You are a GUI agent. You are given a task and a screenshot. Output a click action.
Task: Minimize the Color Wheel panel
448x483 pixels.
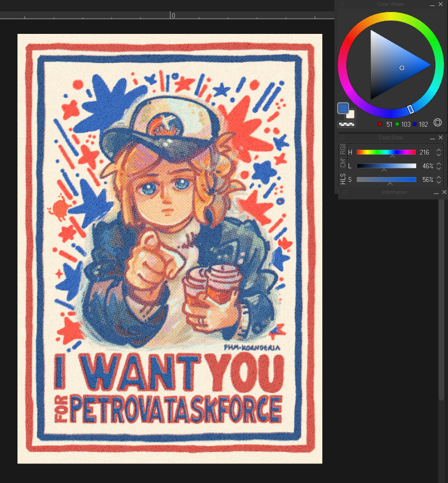(432, 4)
